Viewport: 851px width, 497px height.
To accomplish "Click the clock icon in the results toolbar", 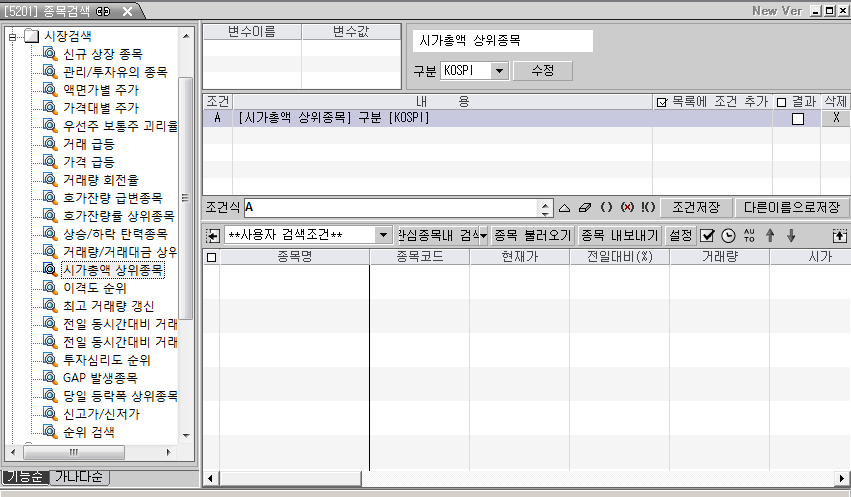I will point(727,236).
